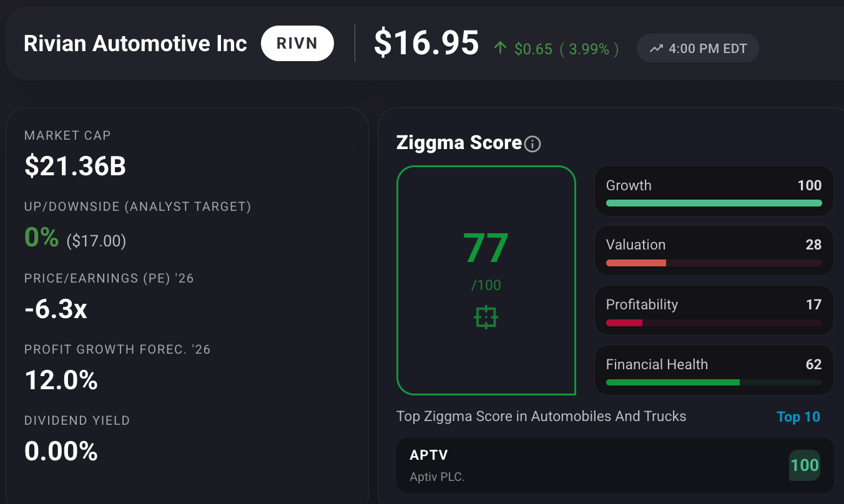Click the DIVIDEND YIELD label
The image size is (844, 504).
pyautogui.click(x=77, y=420)
